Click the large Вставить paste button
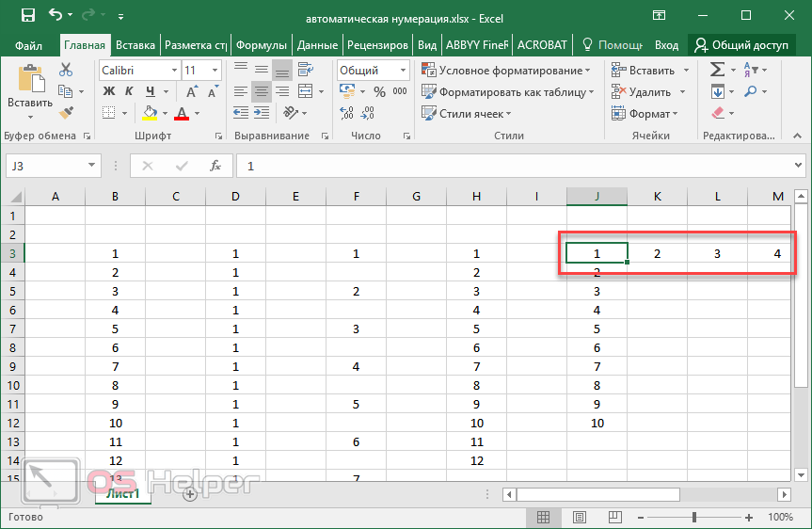 pyautogui.click(x=29, y=91)
